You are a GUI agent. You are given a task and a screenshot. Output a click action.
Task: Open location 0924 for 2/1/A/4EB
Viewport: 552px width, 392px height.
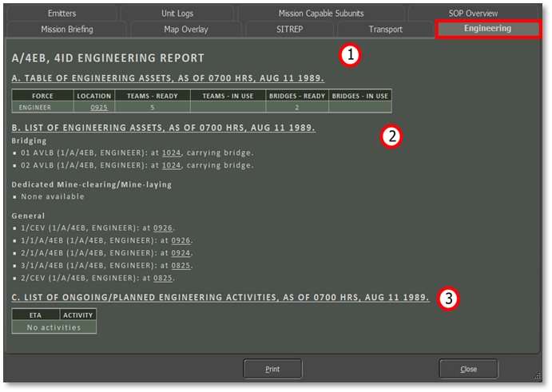point(182,253)
